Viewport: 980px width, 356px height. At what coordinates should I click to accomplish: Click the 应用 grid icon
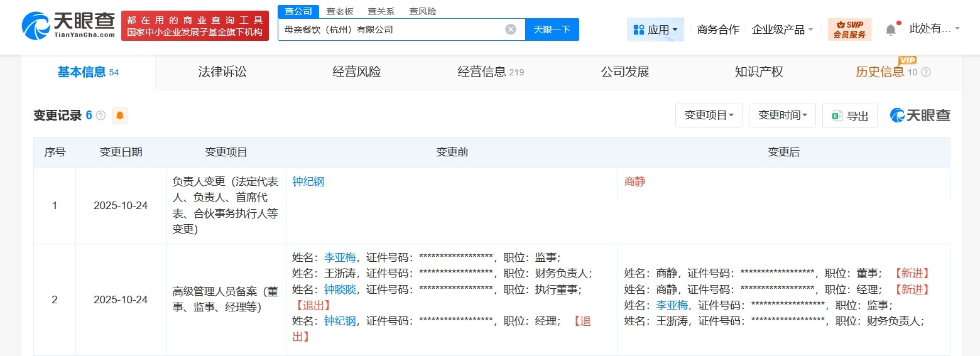pyautogui.click(x=639, y=30)
